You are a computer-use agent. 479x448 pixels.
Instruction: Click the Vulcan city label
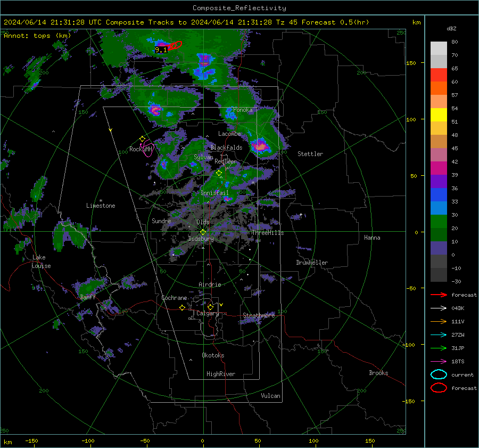coord(271,396)
